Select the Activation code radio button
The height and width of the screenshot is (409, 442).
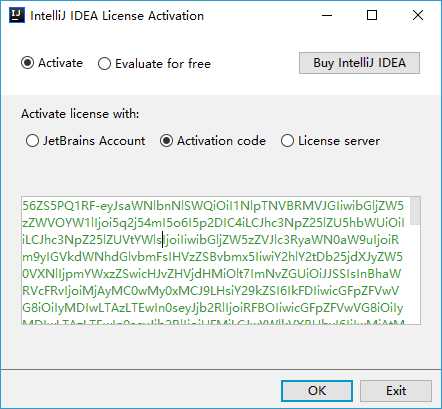point(166,141)
